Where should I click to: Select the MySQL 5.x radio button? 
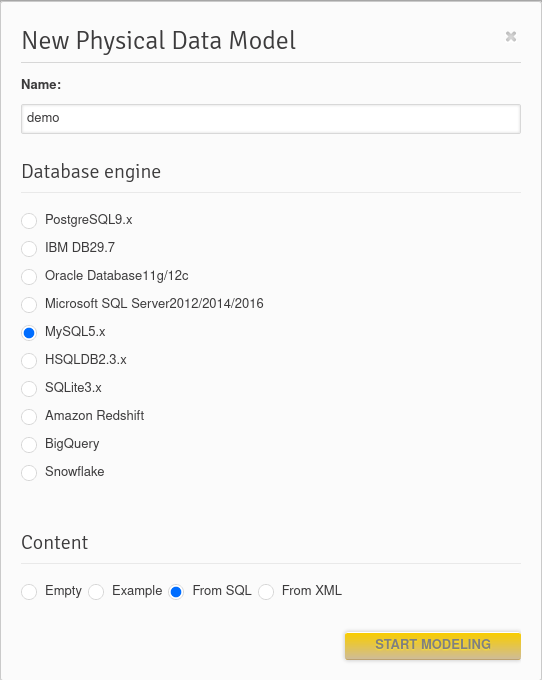point(29,333)
